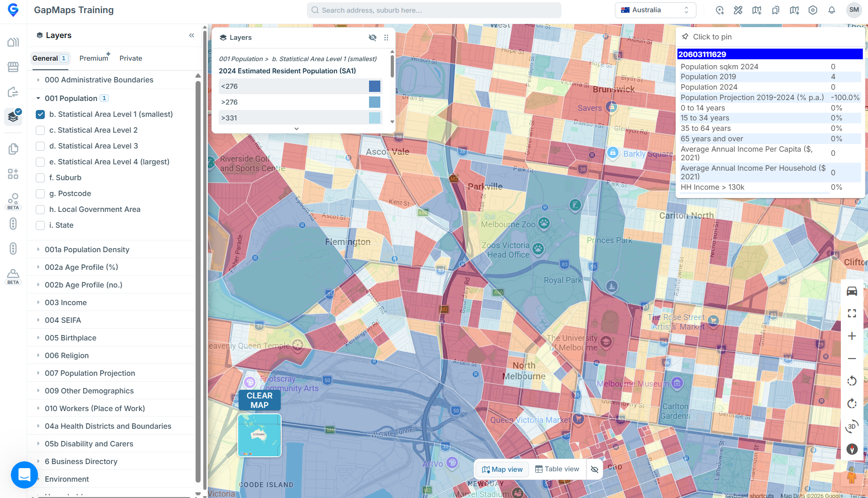Zoom in with the plus map button
The height and width of the screenshot is (498, 868).
pos(852,336)
